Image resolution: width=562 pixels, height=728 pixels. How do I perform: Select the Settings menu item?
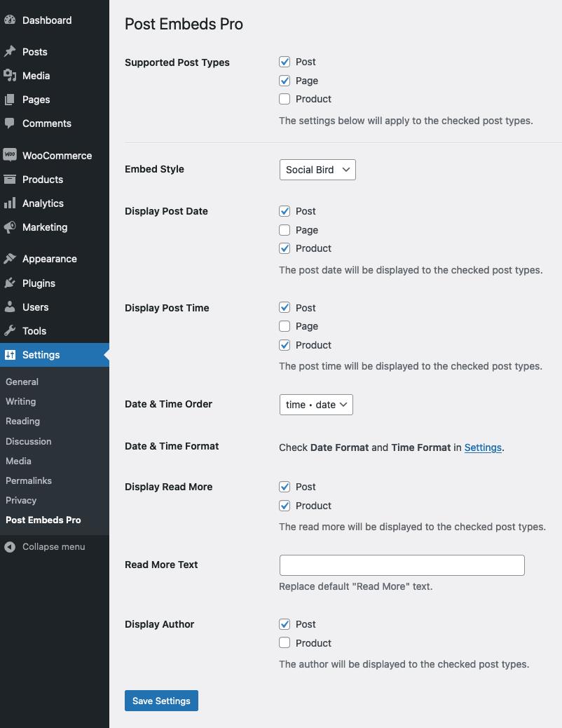pos(55,355)
